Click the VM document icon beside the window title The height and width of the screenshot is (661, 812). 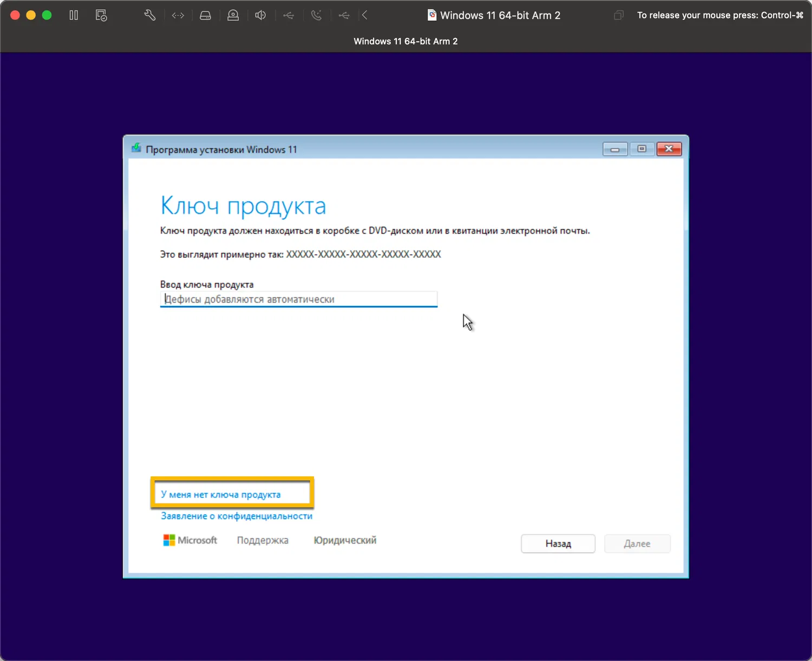[432, 15]
